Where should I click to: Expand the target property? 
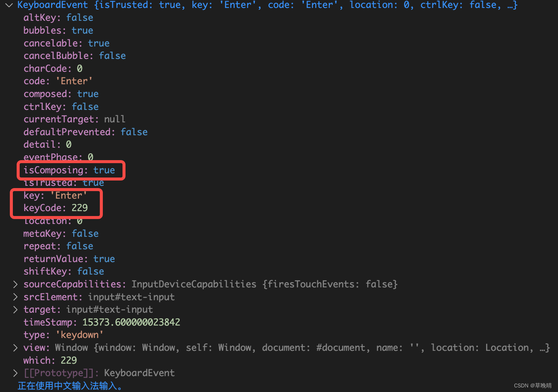(x=15, y=309)
